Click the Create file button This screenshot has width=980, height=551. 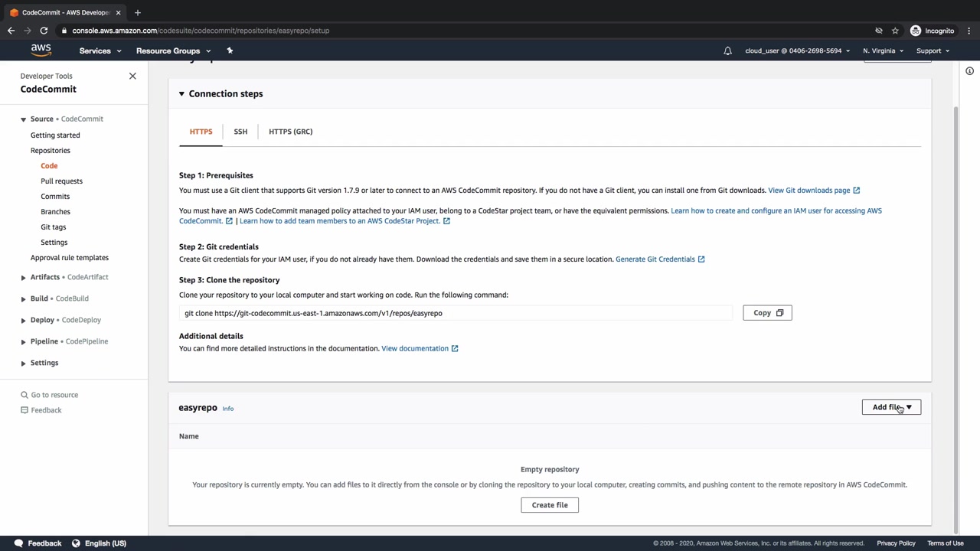550,505
